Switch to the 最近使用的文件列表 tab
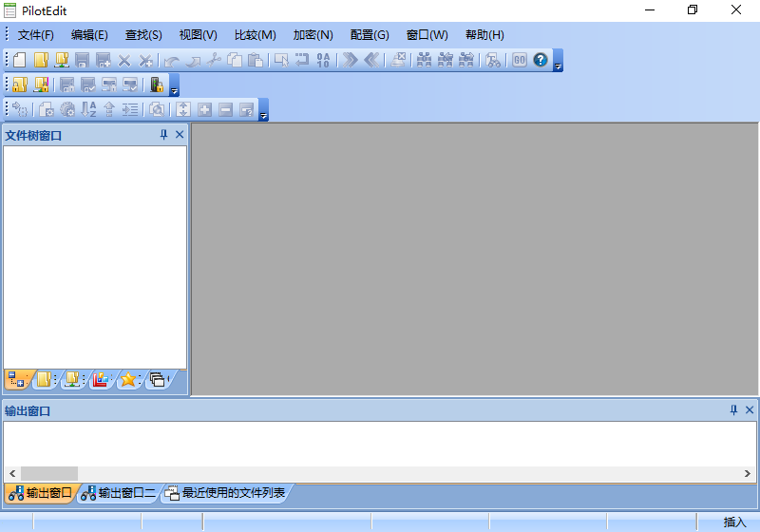The image size is (760, 532). coord(225,493)
